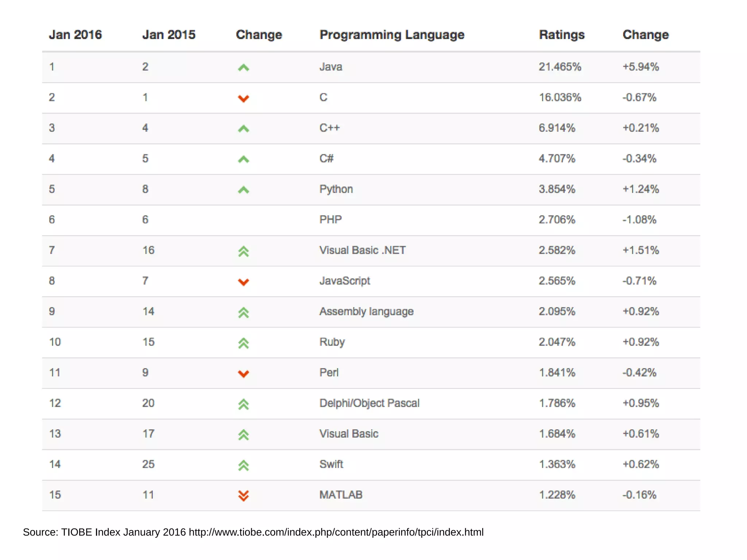Image resolution: width=747 pixels, height=560 pixels.
Task: Click the -0.16% change value
Action: pyautogui.click(x=639, y=495)
